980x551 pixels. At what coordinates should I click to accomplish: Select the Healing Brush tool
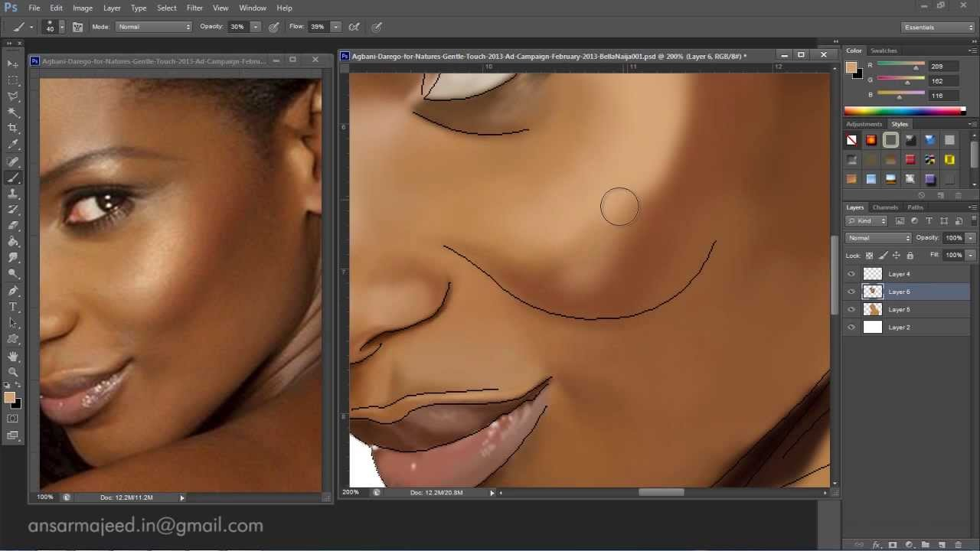coord(13,161)
